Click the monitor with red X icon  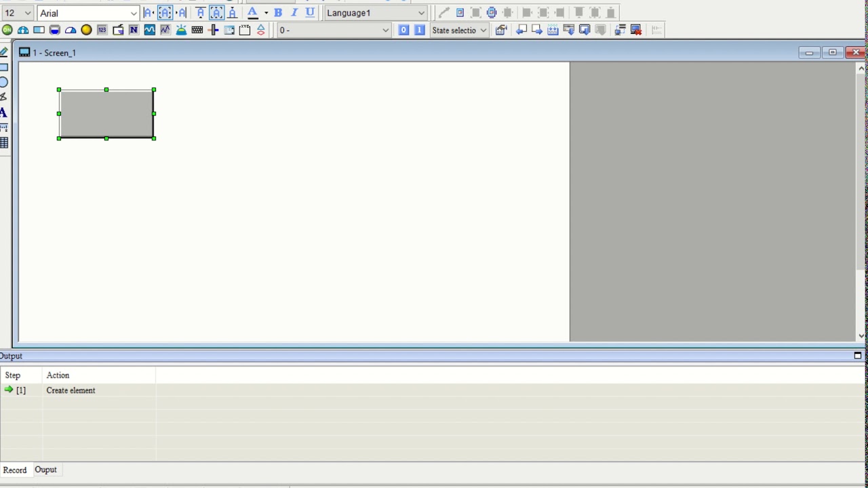click(636, 30)
